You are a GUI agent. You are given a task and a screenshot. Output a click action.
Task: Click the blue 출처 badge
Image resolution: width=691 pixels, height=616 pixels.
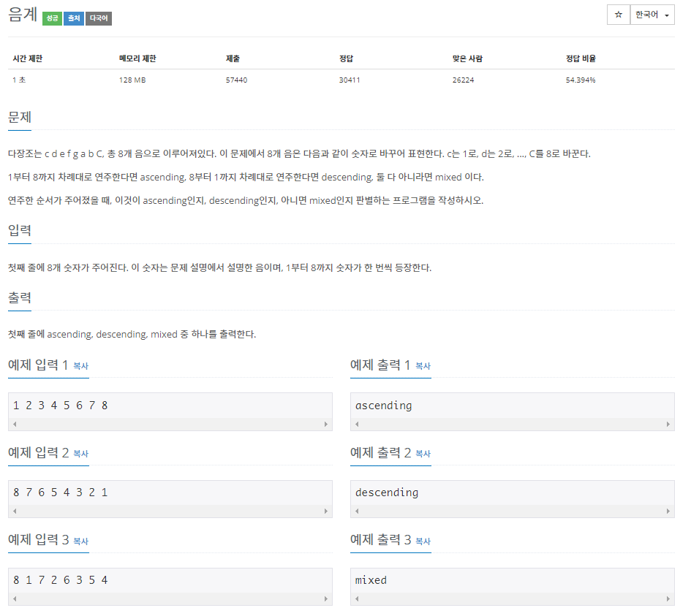[x=74, y=18]
